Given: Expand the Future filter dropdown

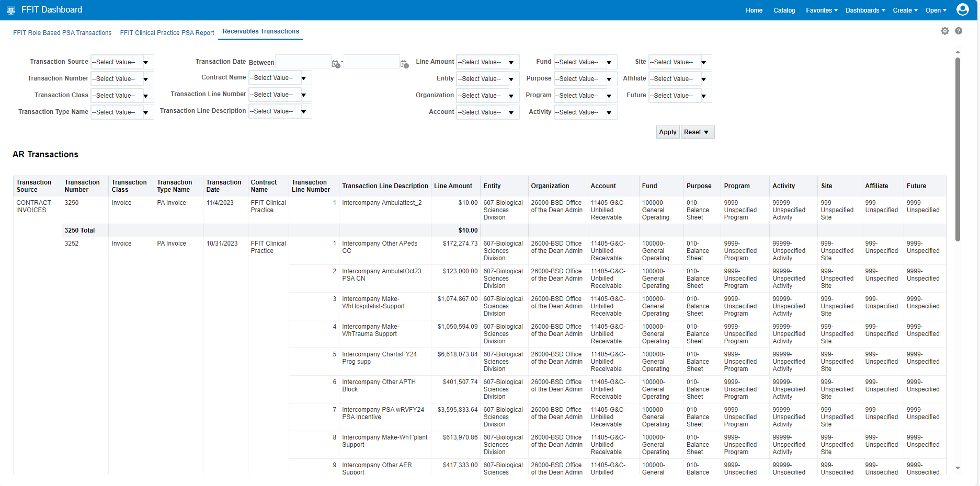Looking at the screenshot, I should pyautogui.click(x=704, y=96).
